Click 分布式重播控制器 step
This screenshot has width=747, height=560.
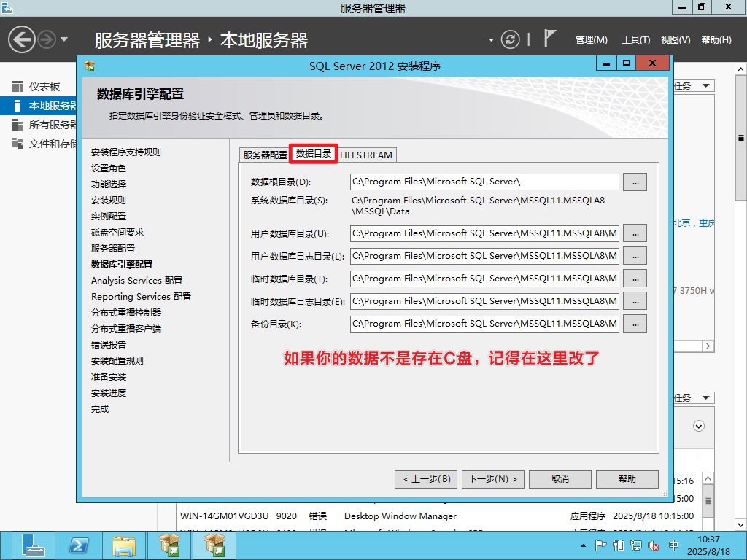click(x=126, y=312)
